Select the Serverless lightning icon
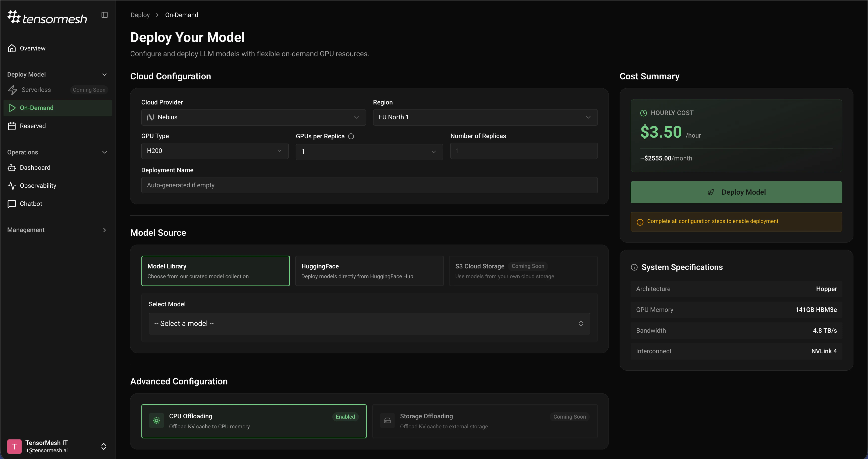 tap(13, 90)
